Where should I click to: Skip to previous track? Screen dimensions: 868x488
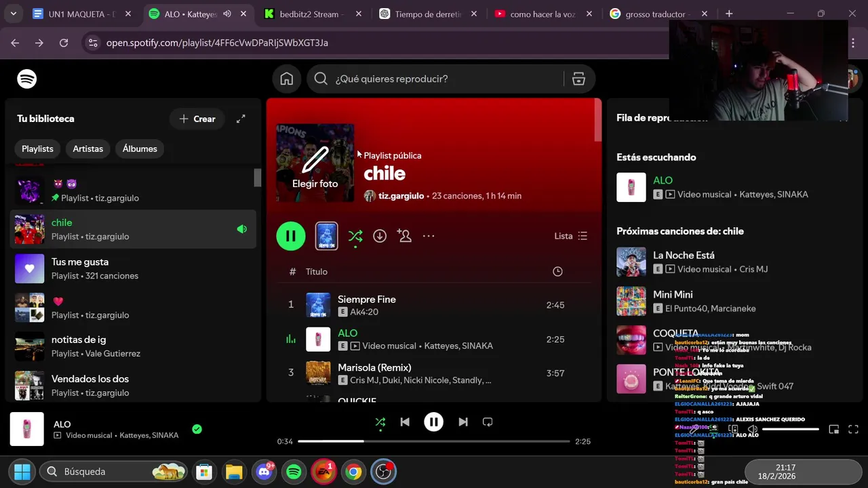pyautogui.click(x=405, y=422)
